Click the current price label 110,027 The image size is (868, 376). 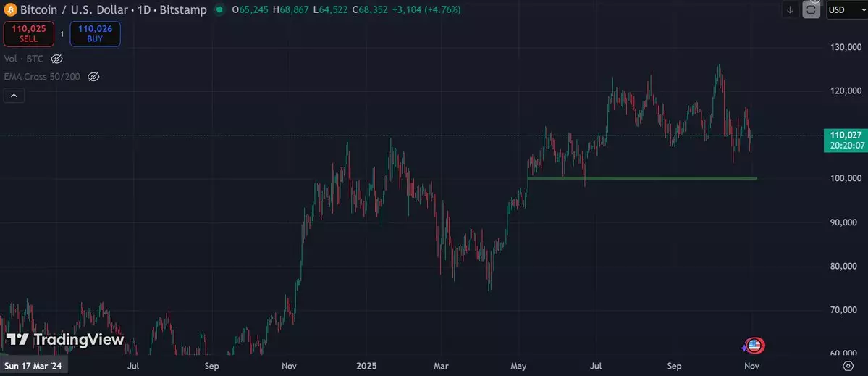pyautogui.click(x=844, y=135)
